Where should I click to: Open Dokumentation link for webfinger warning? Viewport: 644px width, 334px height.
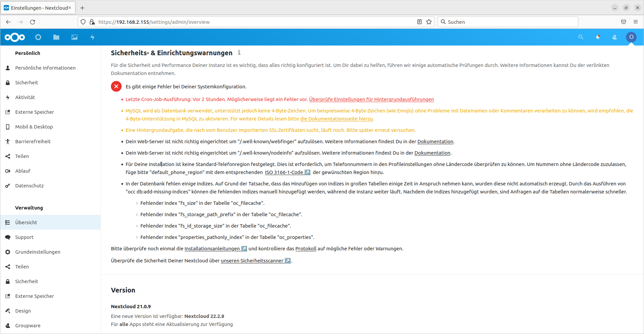(x=435, y=142)
